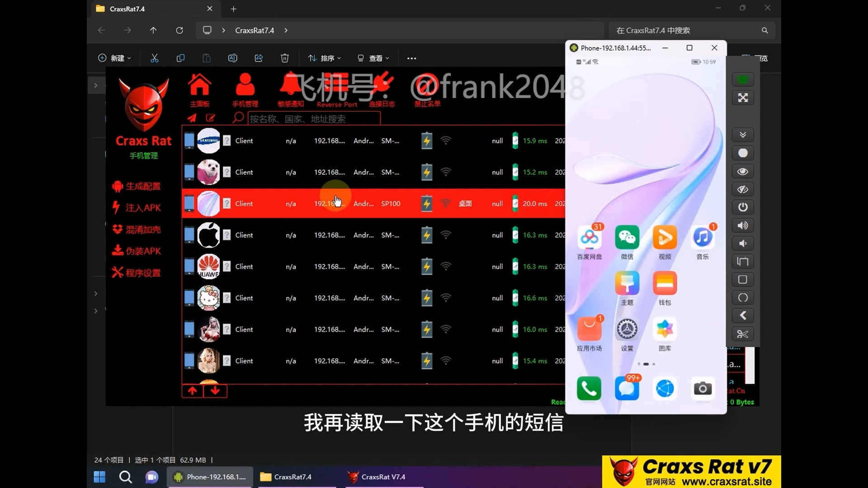Click the 在 CraxsRat7.4 中搜索 search box
This screenshot has width=868, height=488.
(692, 30)
